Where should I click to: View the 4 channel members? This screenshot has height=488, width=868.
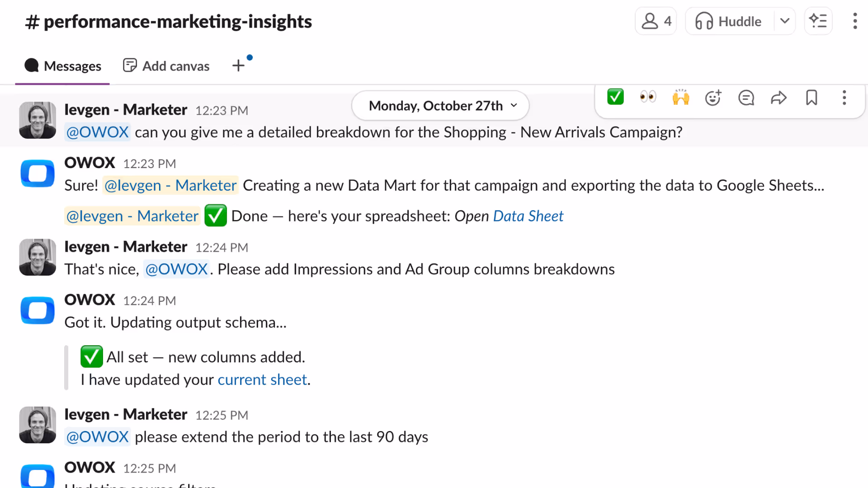coord(656,21)
